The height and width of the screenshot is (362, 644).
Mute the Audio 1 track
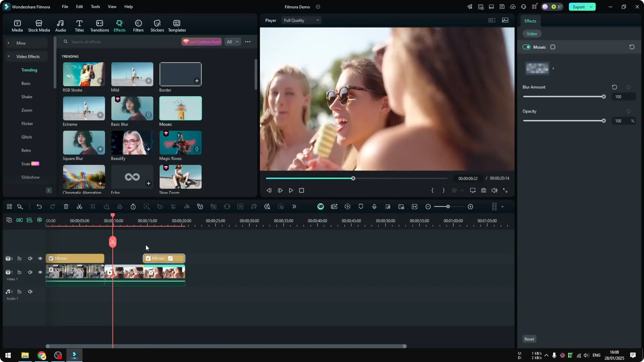click(x=30, y=292)
